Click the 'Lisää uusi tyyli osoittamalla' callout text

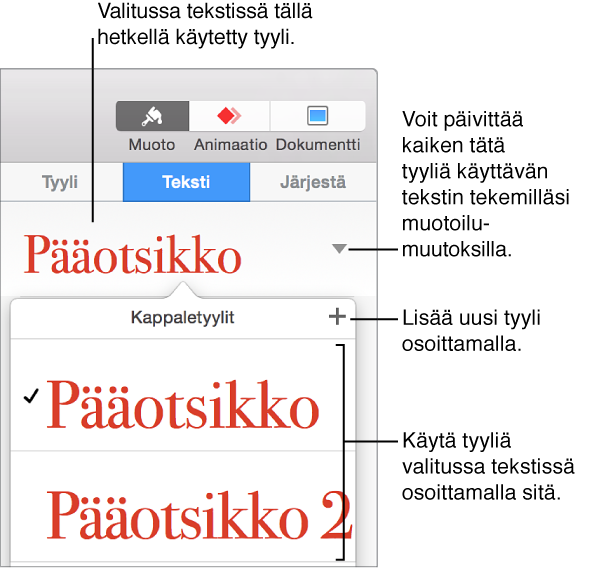click(x=471, y=331)
